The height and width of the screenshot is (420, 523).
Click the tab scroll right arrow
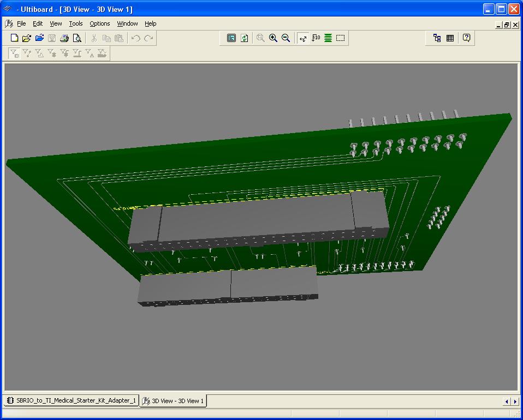click(515, 401)
